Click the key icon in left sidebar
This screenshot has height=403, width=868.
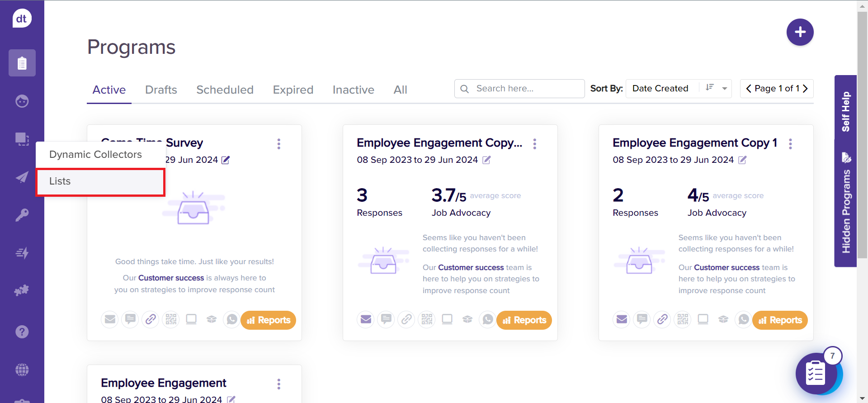coord(22,215)
